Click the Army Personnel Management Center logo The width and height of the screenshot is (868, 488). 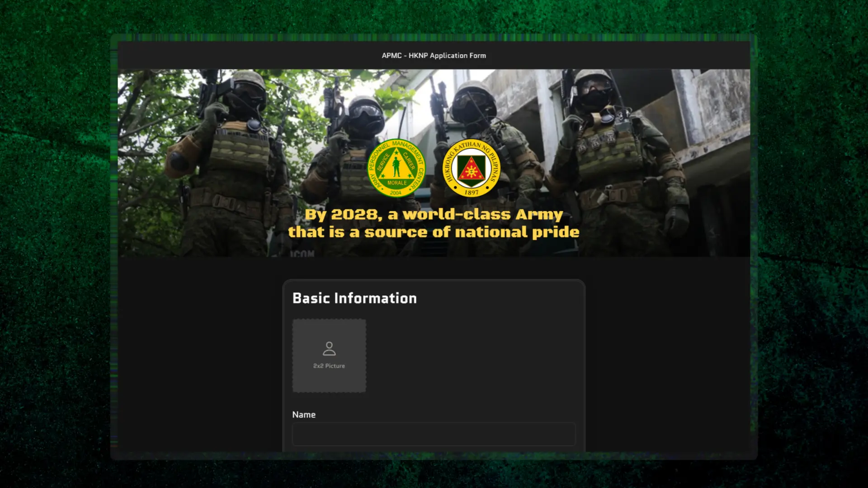[x=396, y=168]
